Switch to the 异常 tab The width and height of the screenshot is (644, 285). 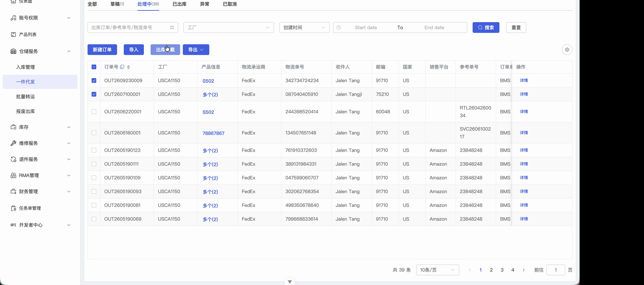coord(205,4)
